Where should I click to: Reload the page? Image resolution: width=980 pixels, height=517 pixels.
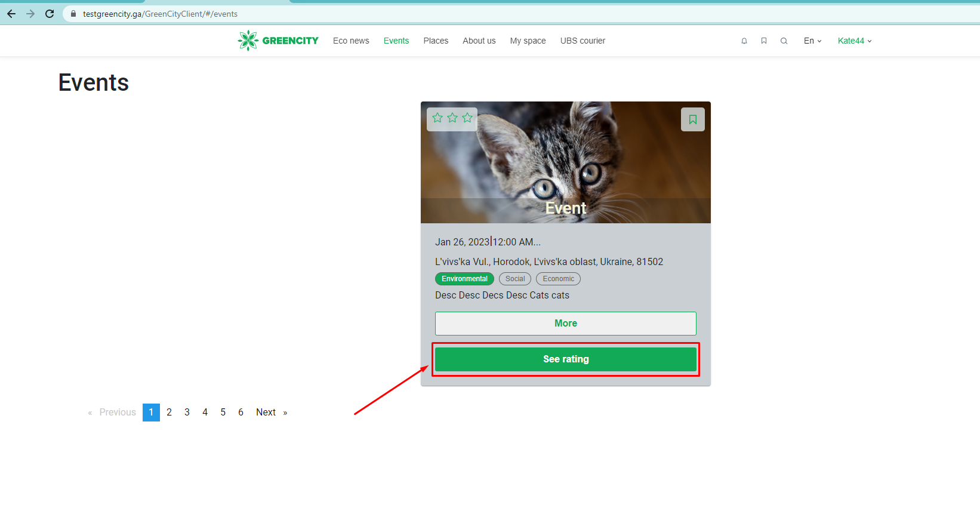tap(50, 14)
